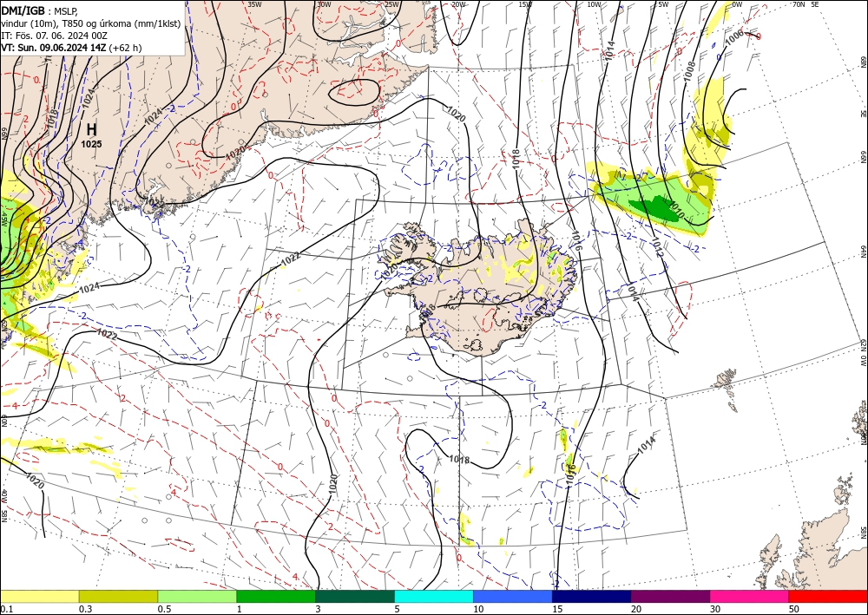Click the 30 legend value
Viewport: 868px width, 615px height.
(715, 609)
